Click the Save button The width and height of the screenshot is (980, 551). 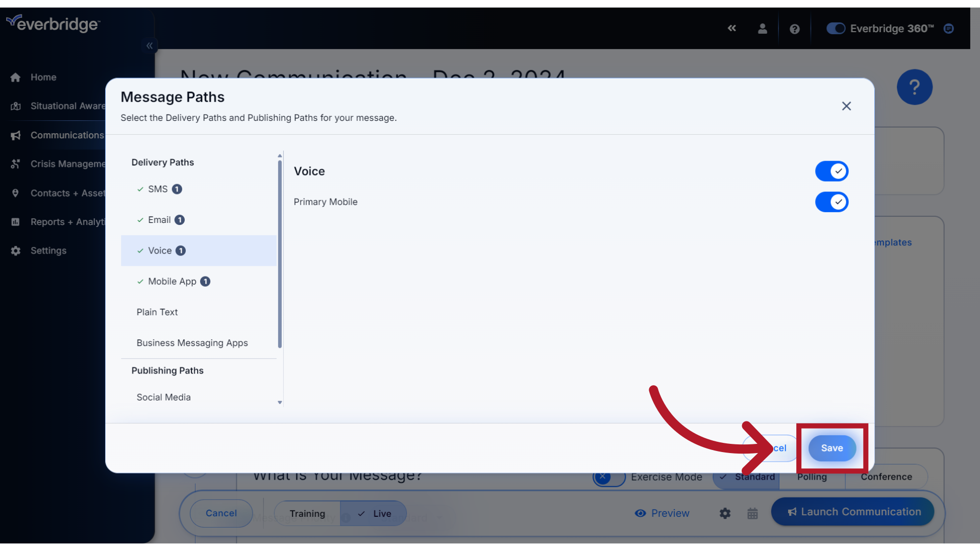pyautogui.click(x=832, y=448)
